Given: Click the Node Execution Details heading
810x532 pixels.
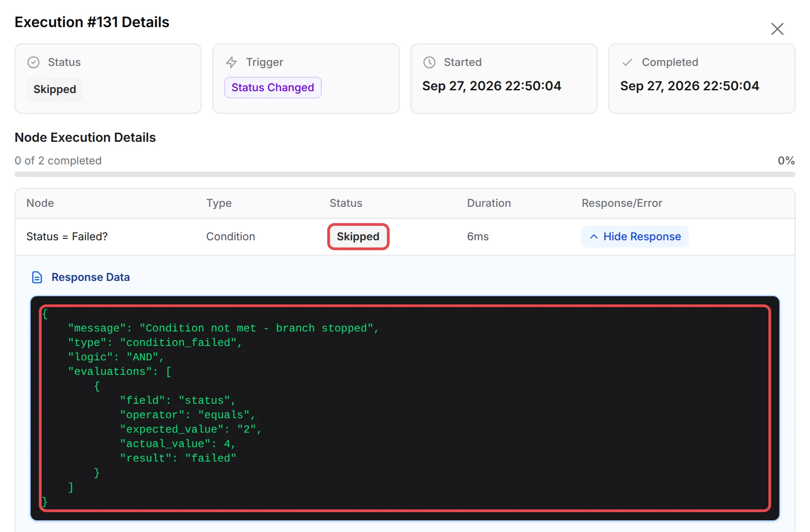Looking at the screenshot, I should pos(85,137).
